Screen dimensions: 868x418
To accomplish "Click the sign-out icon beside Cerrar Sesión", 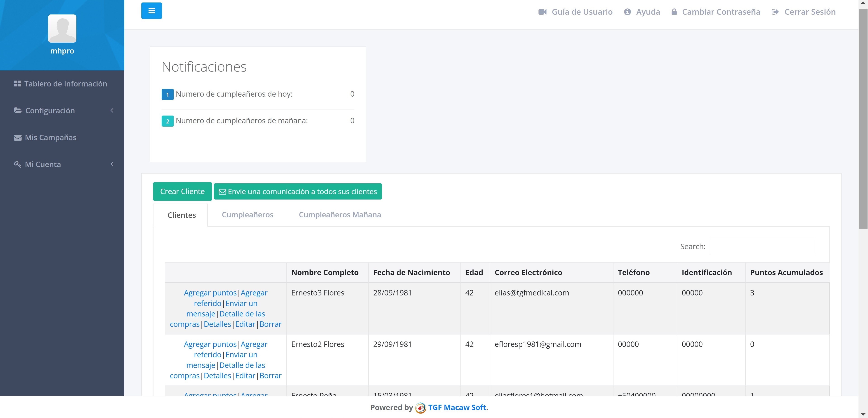I will (775, 12).
